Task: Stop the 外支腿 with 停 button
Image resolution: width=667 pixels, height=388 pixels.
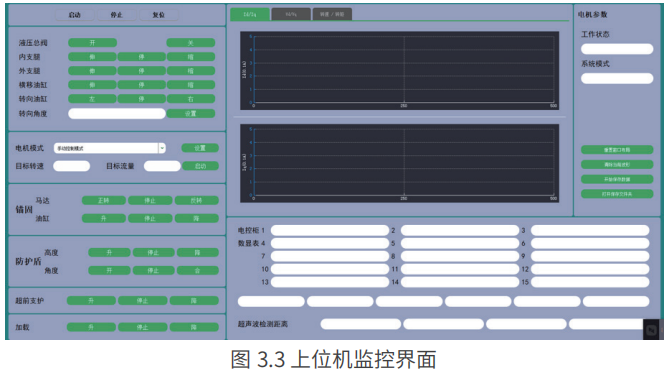Action: pyautogui.click(x=142, y=71)
